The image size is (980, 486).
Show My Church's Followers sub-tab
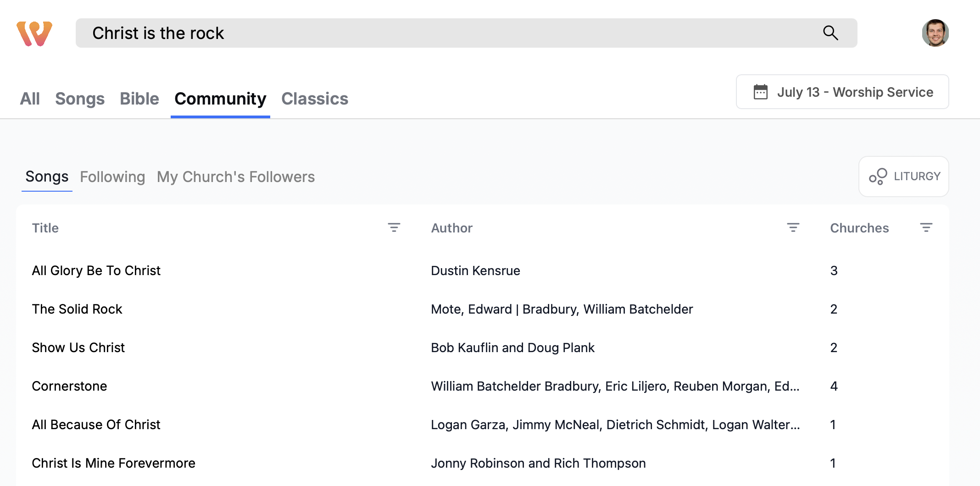236,177
